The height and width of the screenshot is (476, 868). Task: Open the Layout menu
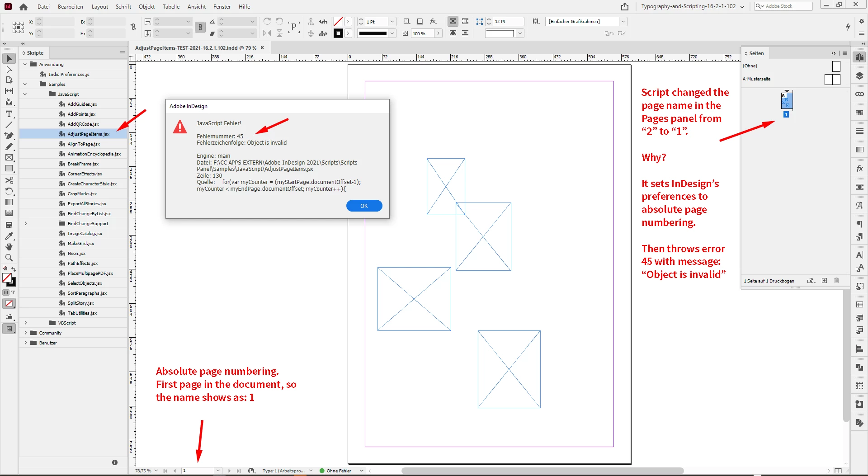point(100,7)
